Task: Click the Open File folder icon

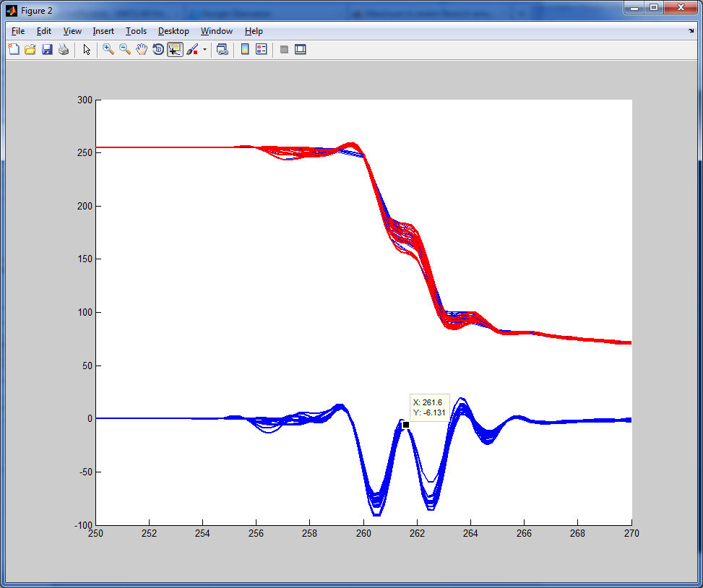Action: click(30, 50)
